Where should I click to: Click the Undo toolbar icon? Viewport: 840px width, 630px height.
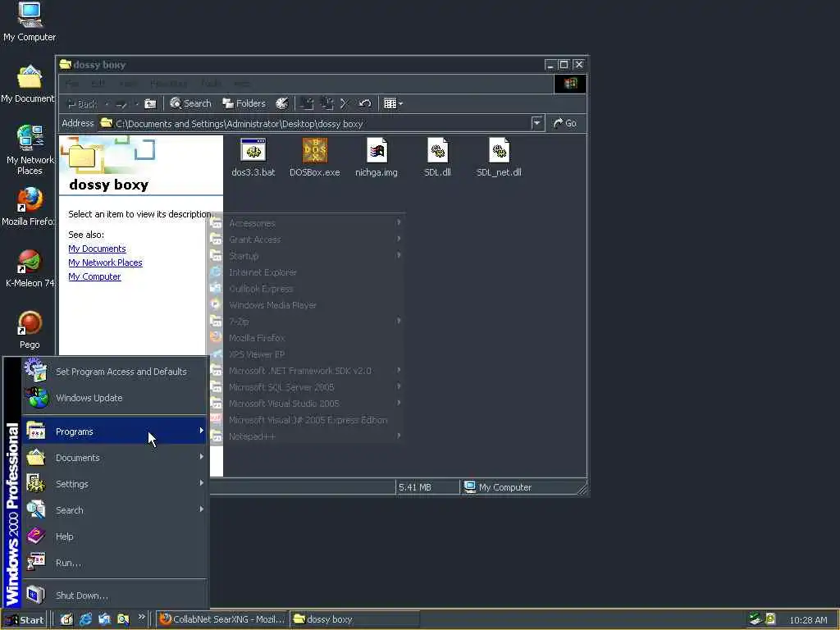(365, 103)
